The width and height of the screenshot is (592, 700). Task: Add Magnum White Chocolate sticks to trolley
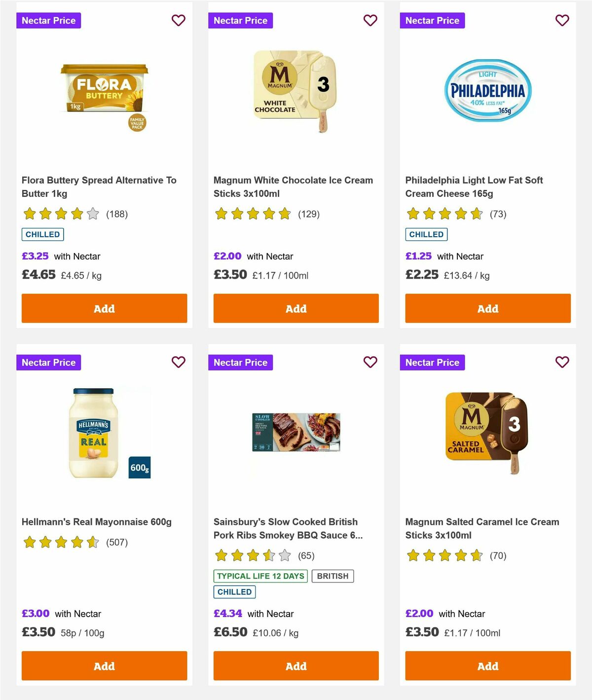tap(296, 308)
